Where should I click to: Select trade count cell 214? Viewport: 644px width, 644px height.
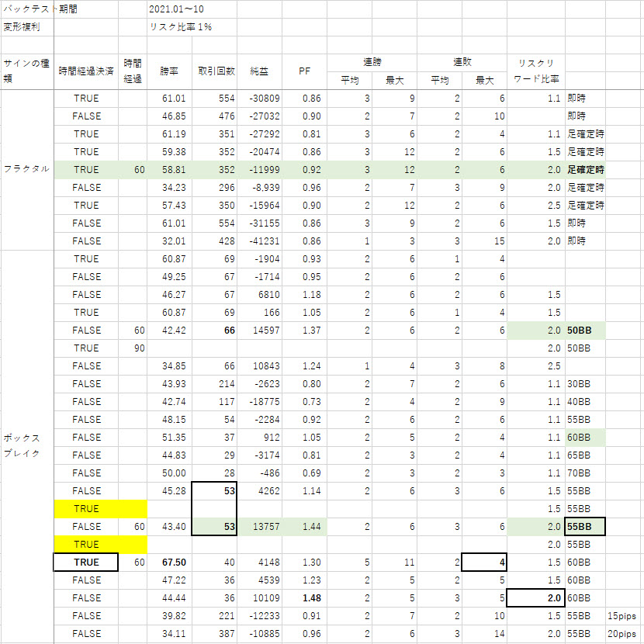pyautogui.click(x=214, y=384)
